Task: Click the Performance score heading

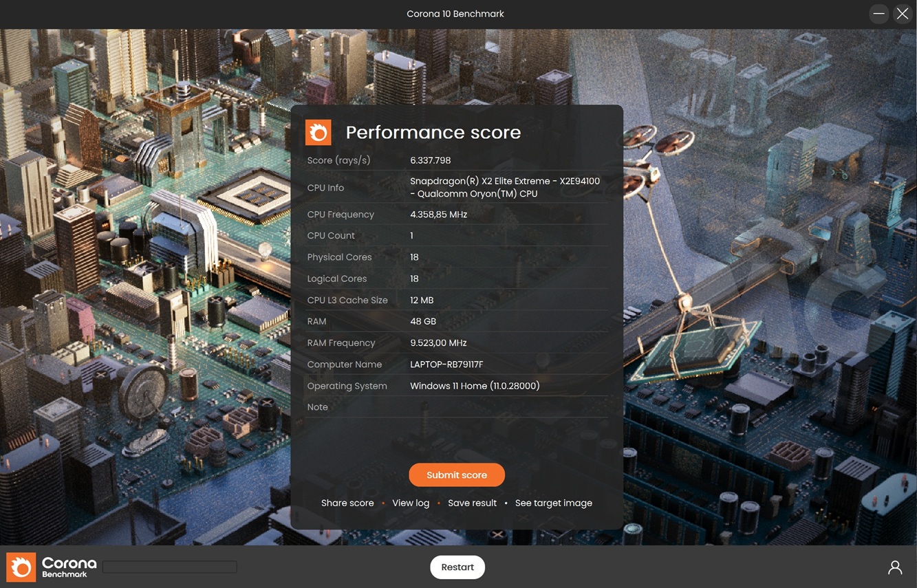Action: (x=433, y=132)
